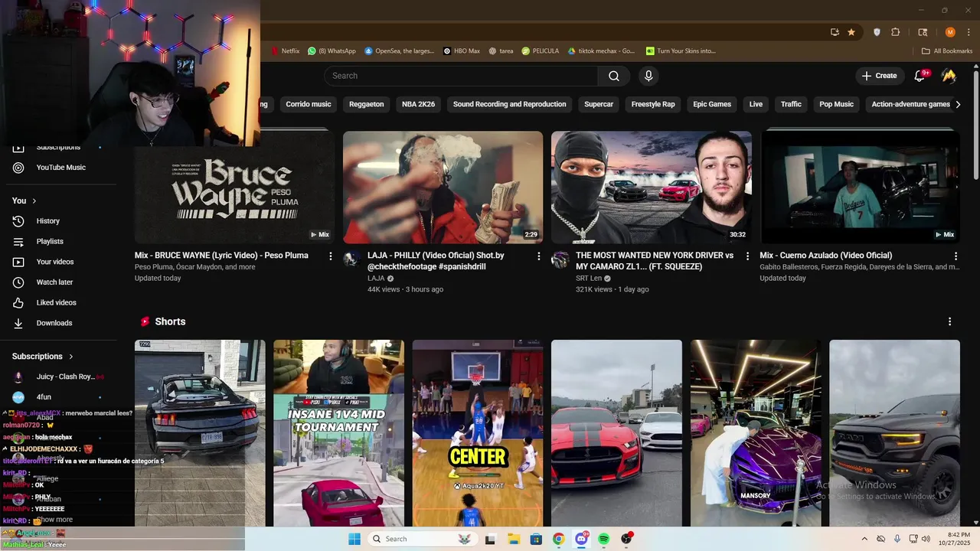Image resolution: width=980 pixels, height=551 pixels.
Task: Open more options for SRT Len video
Action: tap(747, 256)
